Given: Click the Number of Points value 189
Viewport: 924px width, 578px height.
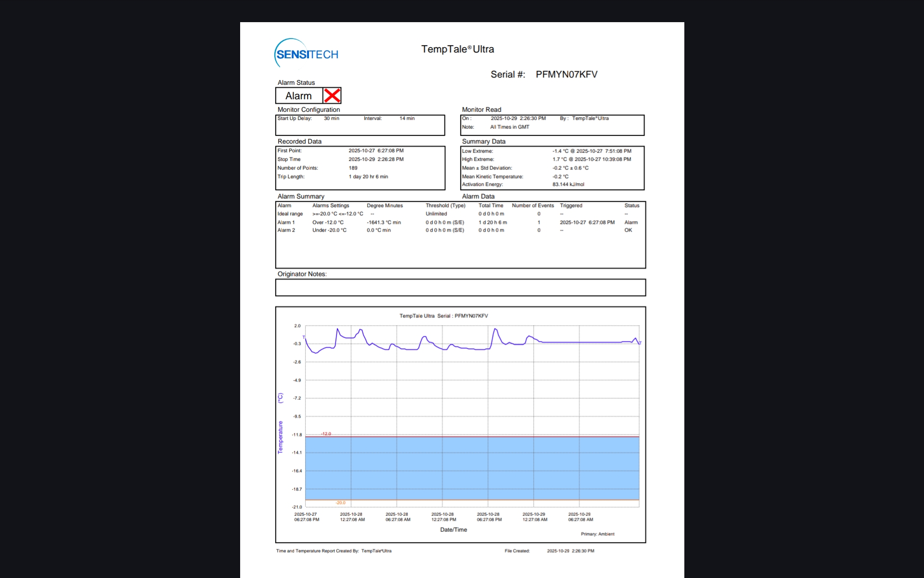Looking at the screenshot, I should click(x=353, y=168).
